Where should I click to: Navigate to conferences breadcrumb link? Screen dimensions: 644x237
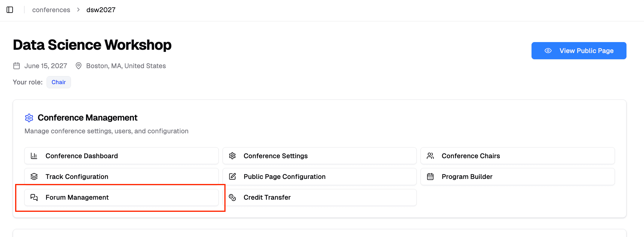point(51,10)
